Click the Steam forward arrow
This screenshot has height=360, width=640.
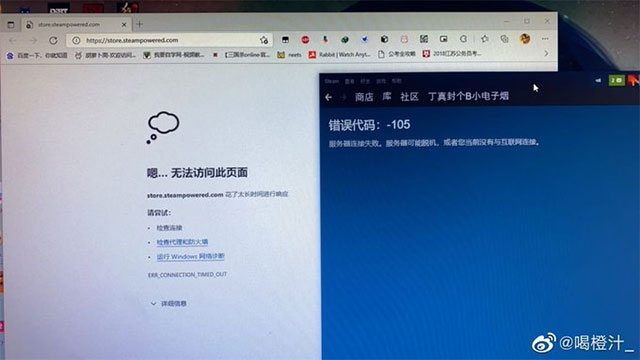point(343,97)
